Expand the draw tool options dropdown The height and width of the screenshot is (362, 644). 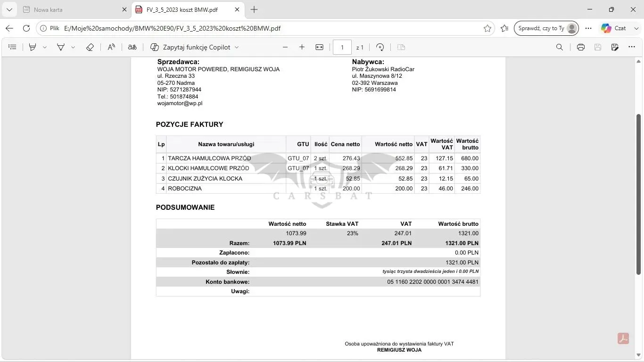(73, 47)
